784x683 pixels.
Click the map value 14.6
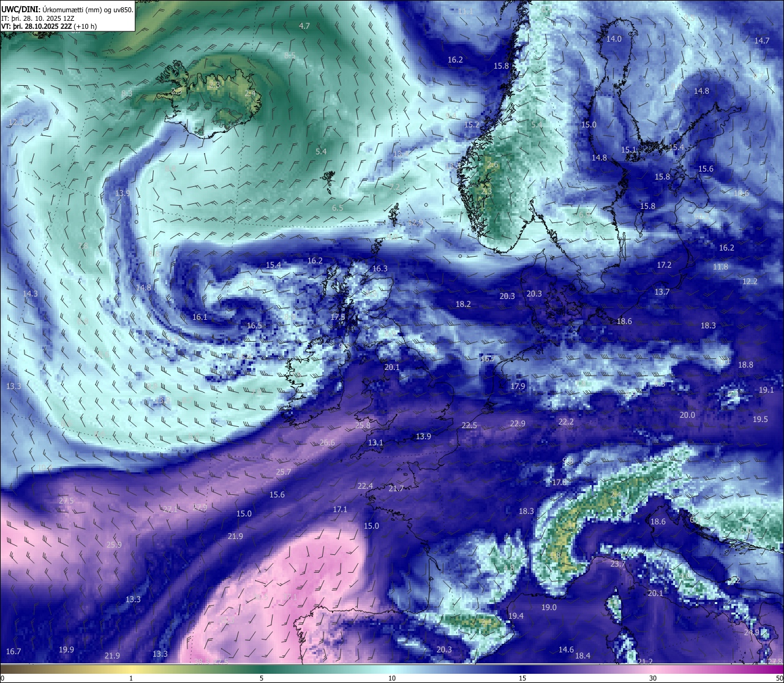click(566, 649)
